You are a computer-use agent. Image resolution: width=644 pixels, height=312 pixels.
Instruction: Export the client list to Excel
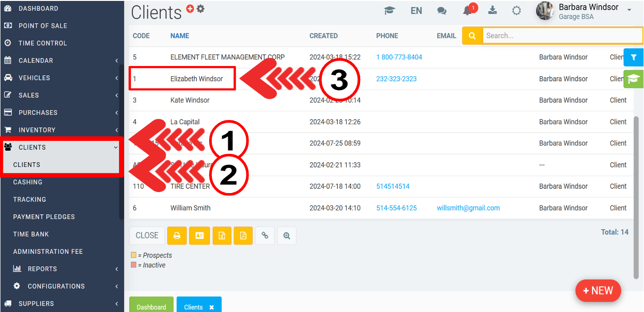(222, 236)
